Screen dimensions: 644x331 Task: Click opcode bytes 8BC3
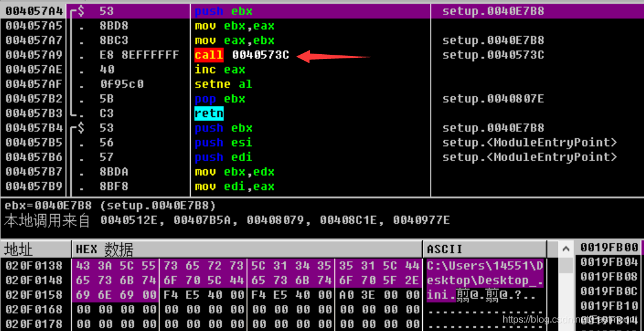[x=114, y=41]
